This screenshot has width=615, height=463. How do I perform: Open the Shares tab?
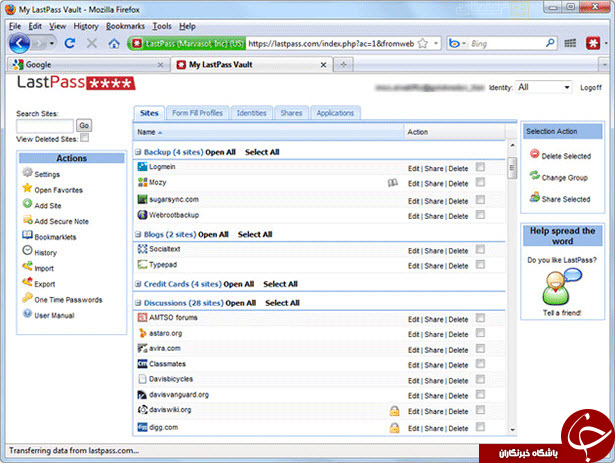291,113
